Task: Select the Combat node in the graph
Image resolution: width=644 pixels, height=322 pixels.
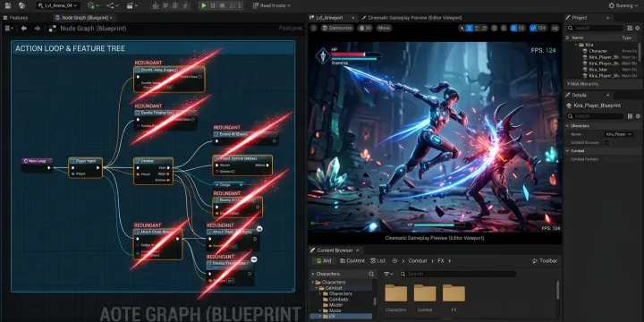Action: [x=153, y=171]
